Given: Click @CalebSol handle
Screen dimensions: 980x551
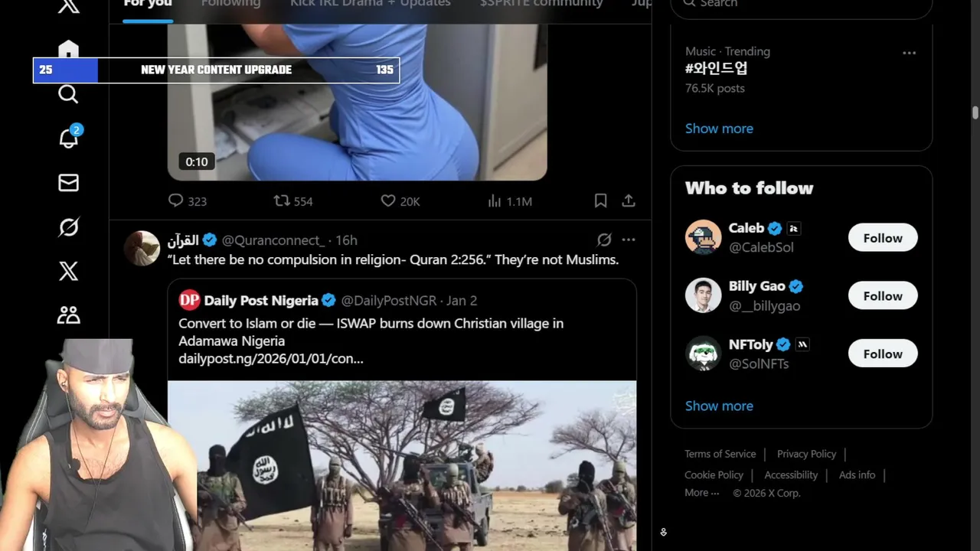Looking at the screenshot, I should pyautogui.click(x=761, y=247).
